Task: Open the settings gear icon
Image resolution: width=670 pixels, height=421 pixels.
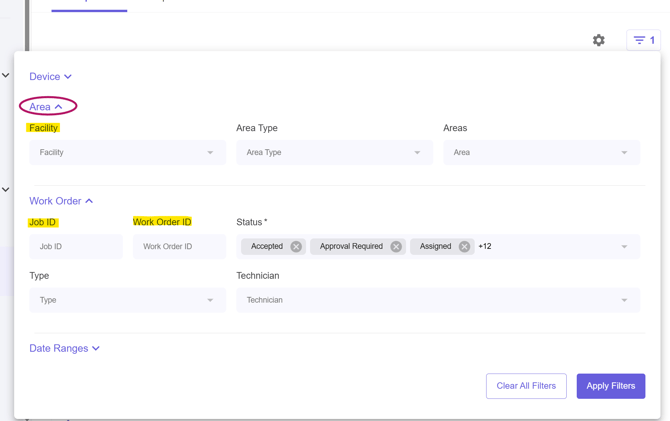Action: (x=598, y=40)
